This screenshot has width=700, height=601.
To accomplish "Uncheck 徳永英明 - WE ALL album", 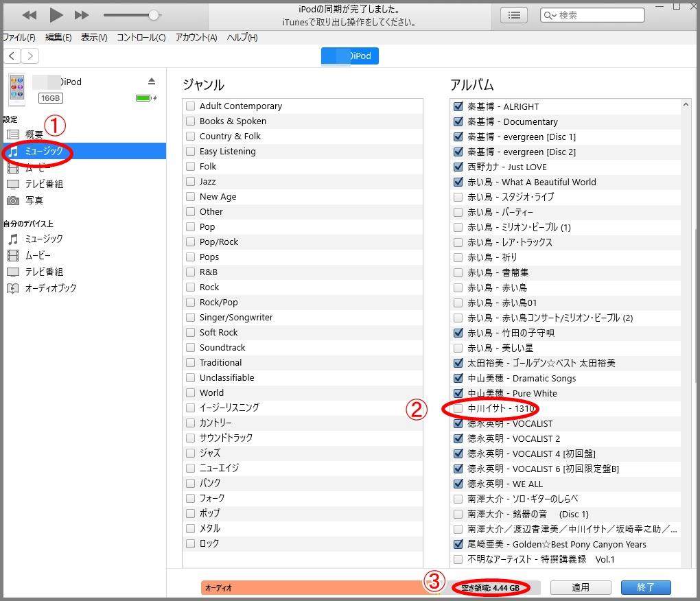I will tap(458, 484).
